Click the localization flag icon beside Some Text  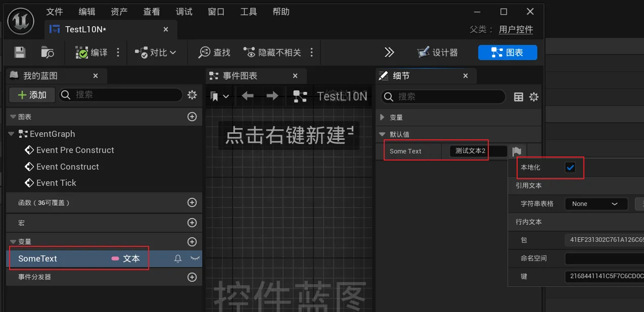coord(517,151)
